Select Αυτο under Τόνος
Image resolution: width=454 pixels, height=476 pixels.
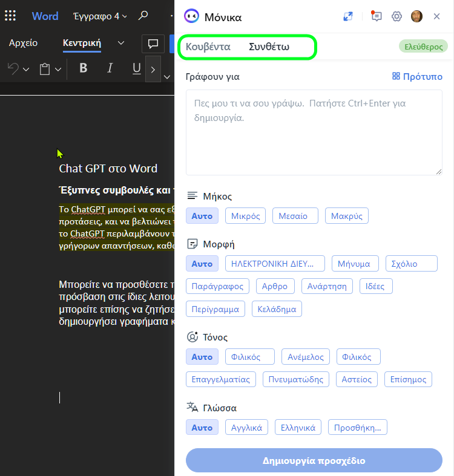pos(202,357)
